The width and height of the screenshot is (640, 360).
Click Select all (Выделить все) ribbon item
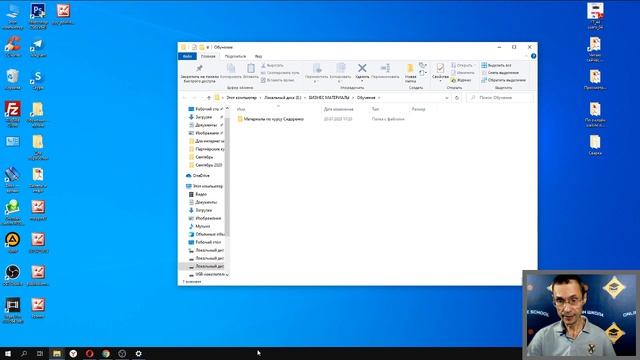coord(496,65)
